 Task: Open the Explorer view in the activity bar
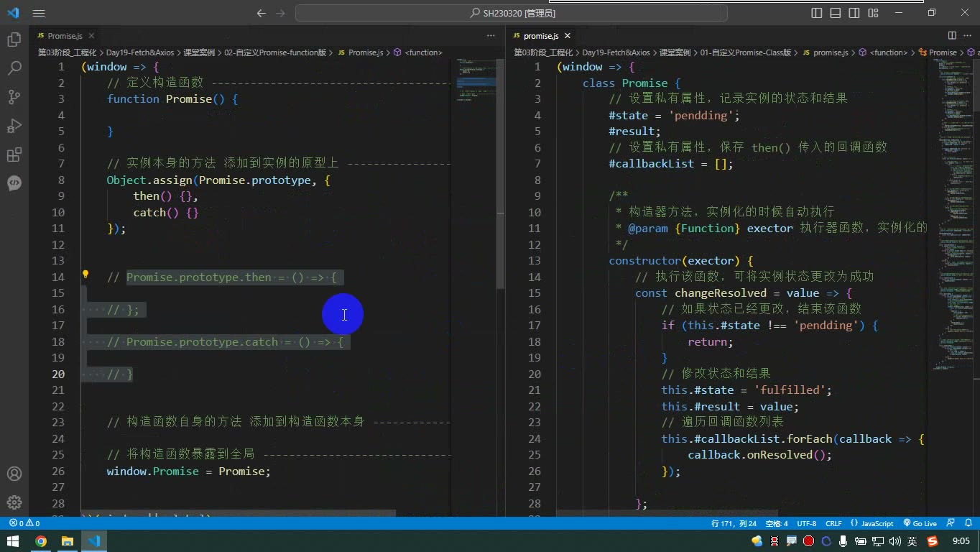click(14, 40)
